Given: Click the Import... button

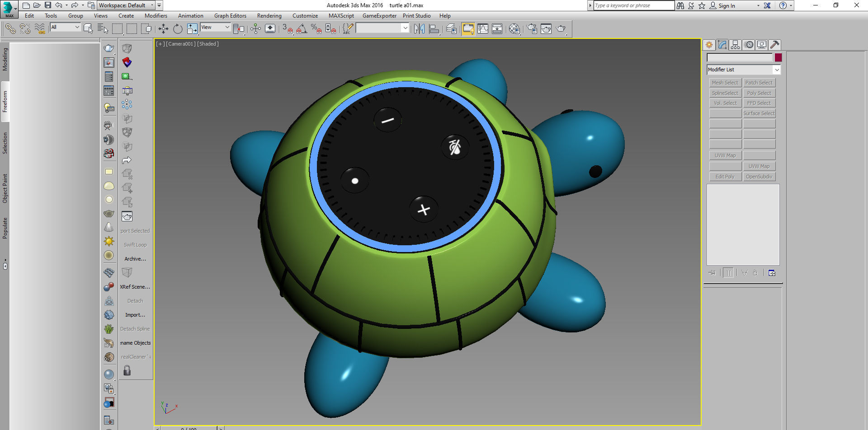Looking at the screenshot, I should pyautogui.click(x=135, y=315).
